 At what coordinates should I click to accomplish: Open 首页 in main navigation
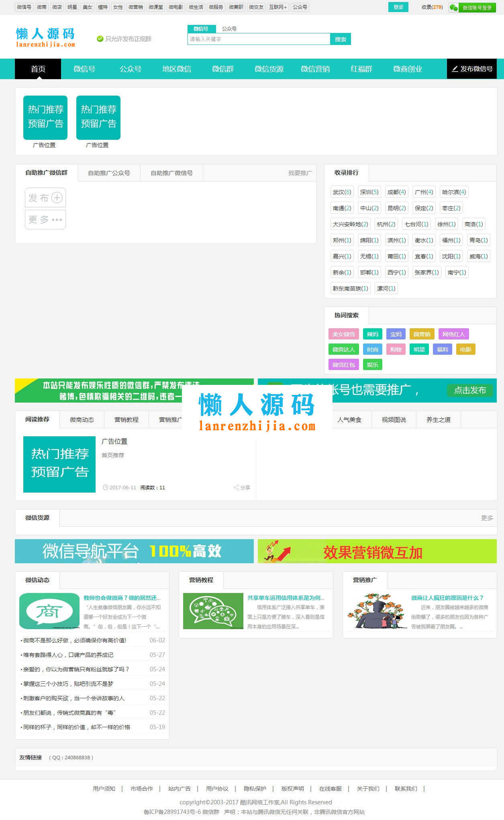click(x=38, y=69)
